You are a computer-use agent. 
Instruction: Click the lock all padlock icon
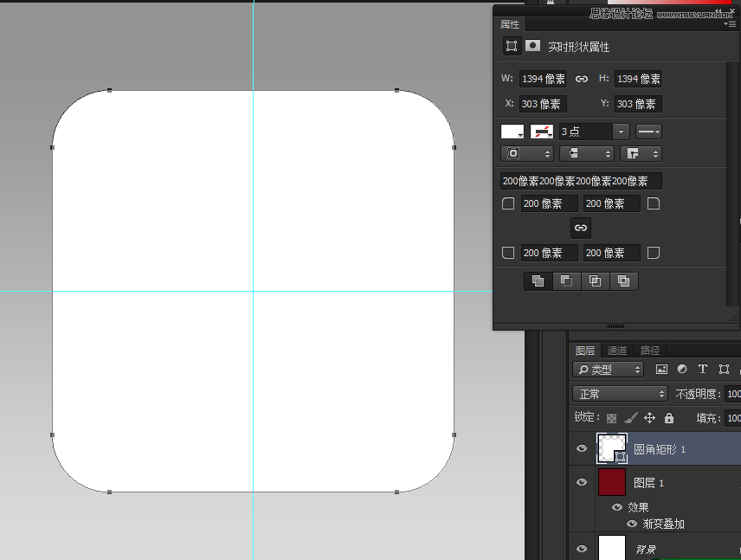tap(668, 418)
